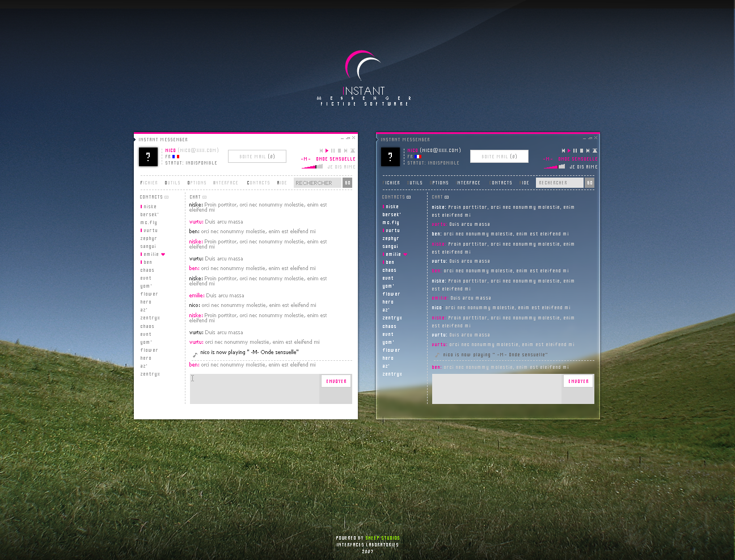
Task: Click the Rechercher search field, dark window
Action: (560, 183)
